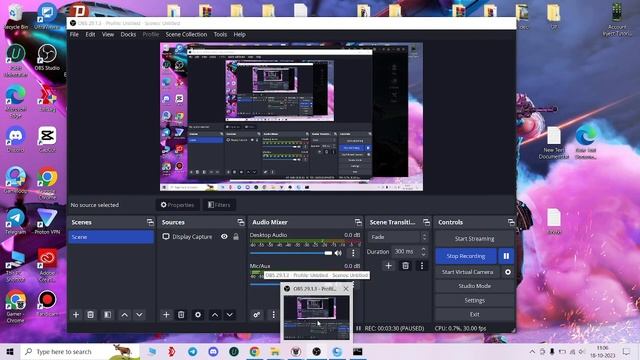
Task: Move scene up with Scenes up arrow
Action: point(124,315)
